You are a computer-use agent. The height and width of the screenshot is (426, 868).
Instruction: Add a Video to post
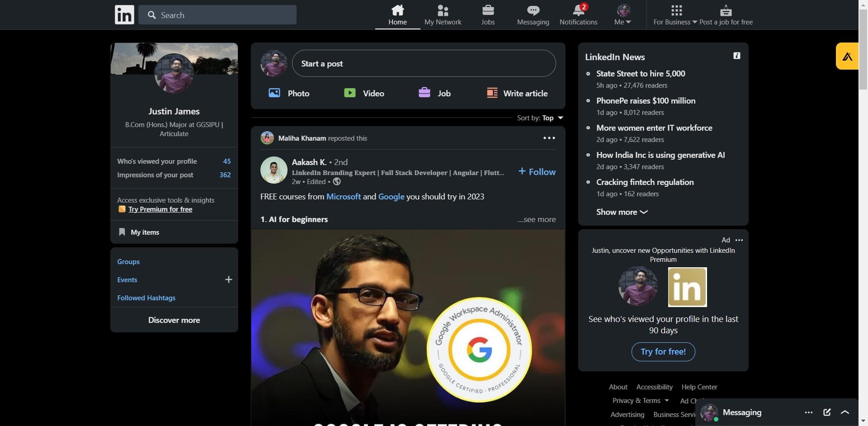364,93
